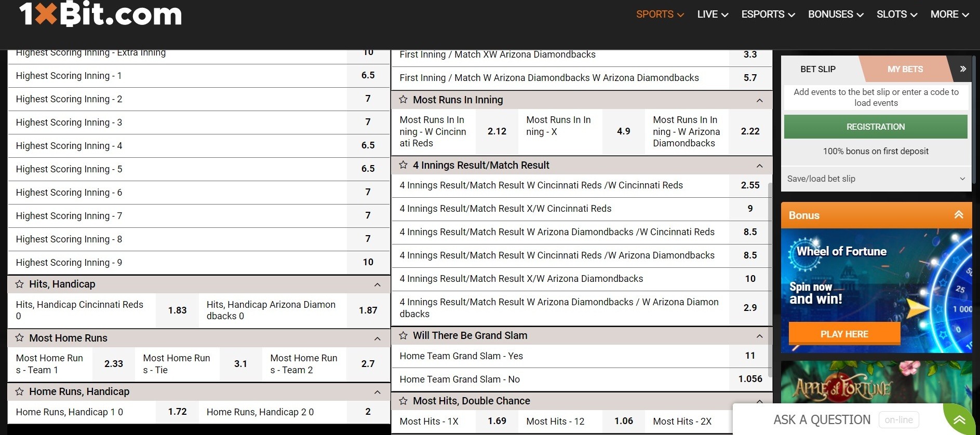Collapse the Bonus panel double chevron
The image size is (980, 435).
(x=959, y=215)
